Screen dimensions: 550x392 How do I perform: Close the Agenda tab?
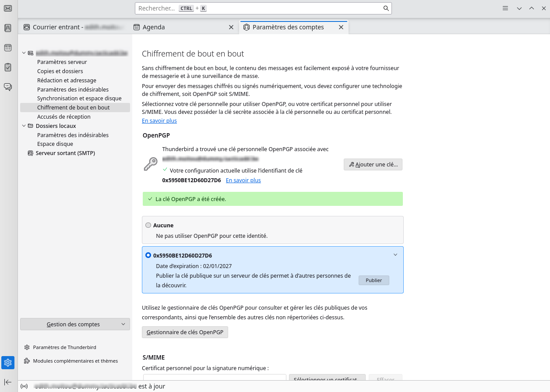point(231,27)
